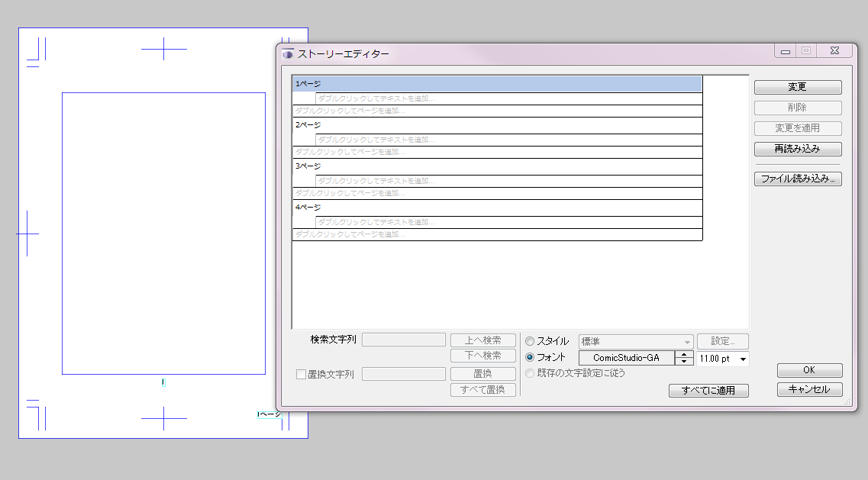Image resolution: width=868 pixels, height=480 pixels.
Task: Cancel the dialog with キャンセル
Action: [x=809, y=390]
